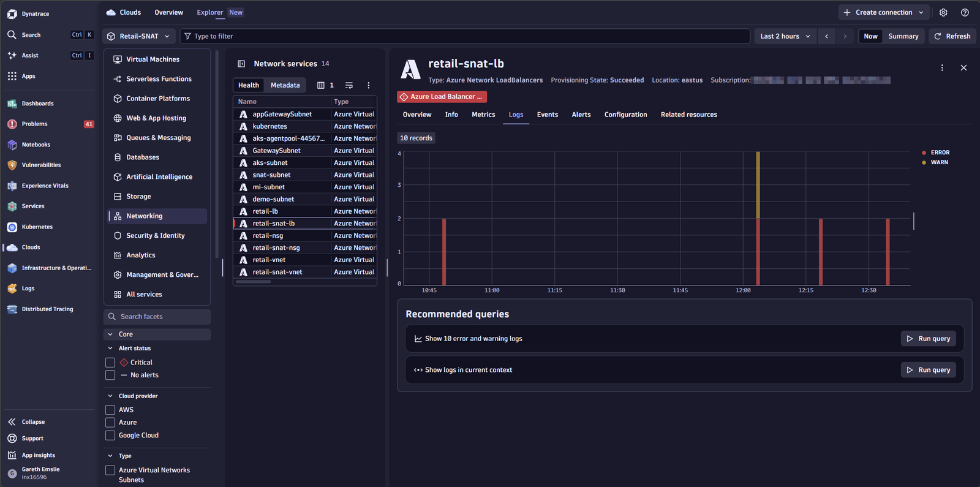Open the Dynatrace home logo
This screenshot has height=487, width=980.
pyautogui.click(x=12, y=13)
